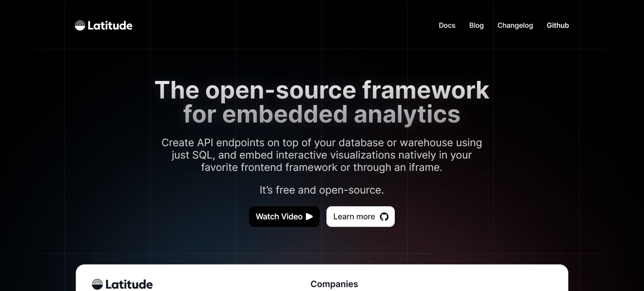Screen dimensions: 644x291
Task: Click the headline line 'The open-source framework'
Action: [x=322, y=90]
